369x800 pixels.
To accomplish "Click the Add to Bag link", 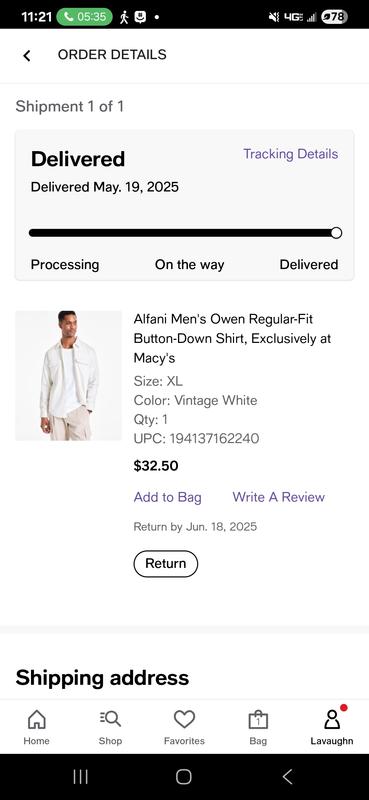I will tap(167, 497).
